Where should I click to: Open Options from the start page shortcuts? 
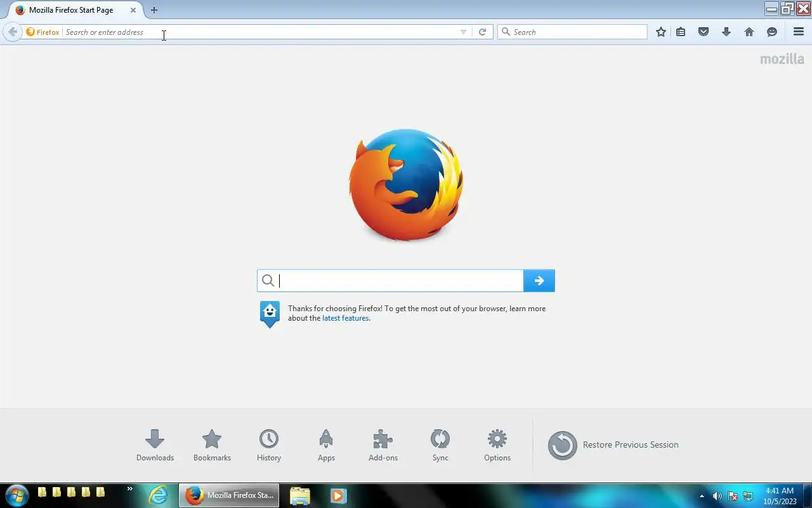pos(497,445)
